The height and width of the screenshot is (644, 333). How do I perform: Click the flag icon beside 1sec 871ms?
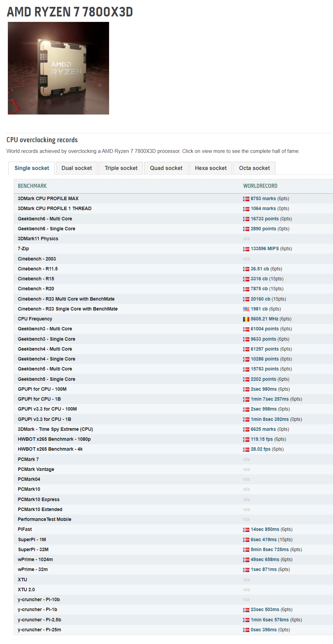coord(246,570)
